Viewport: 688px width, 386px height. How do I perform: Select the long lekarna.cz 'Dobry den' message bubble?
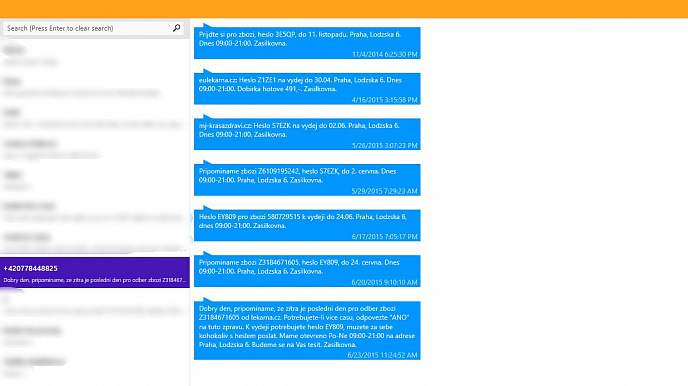point(307,330)
